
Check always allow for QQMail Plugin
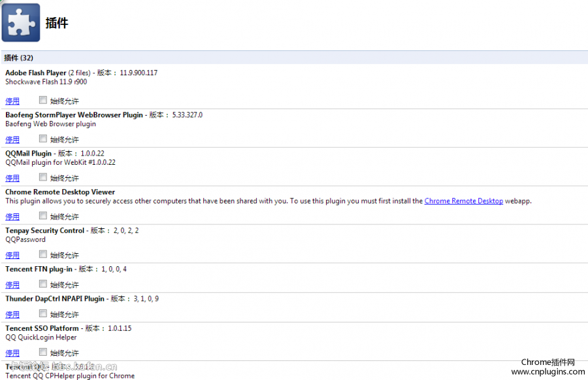43,177
